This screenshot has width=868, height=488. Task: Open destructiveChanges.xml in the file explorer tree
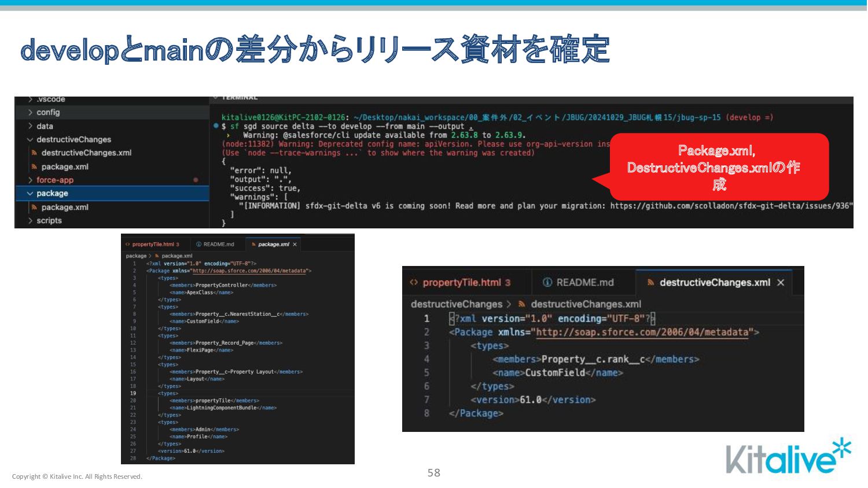point(86,153)
